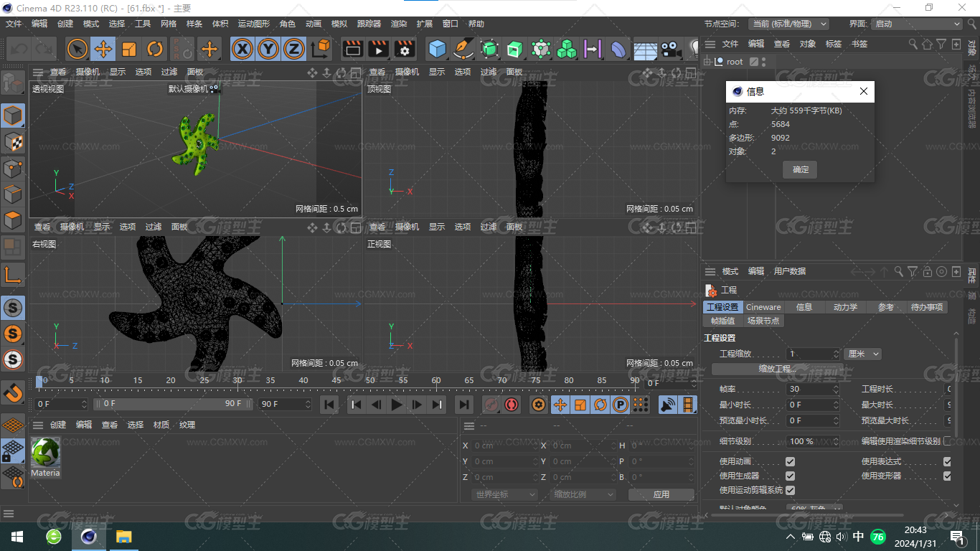
Task: Click the 0 F to 90 F range slider
Action: coord(174,404)
